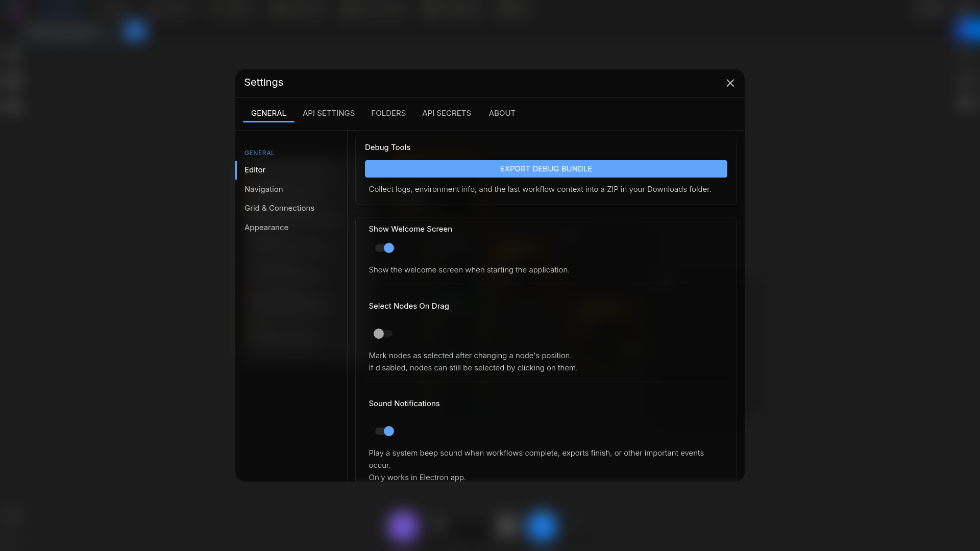The width and height of the screenshot is (980, 551).
Task: Open the Appearance settings section
Action: coord(266,228)
